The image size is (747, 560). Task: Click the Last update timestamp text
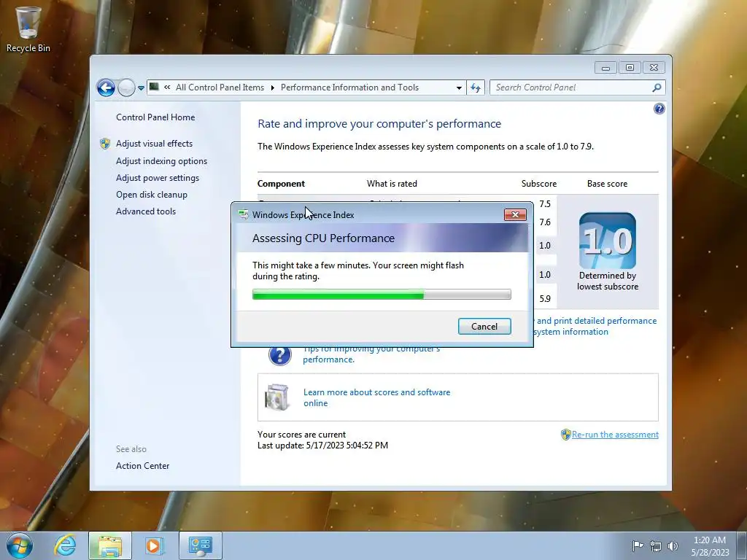(322, 446)
